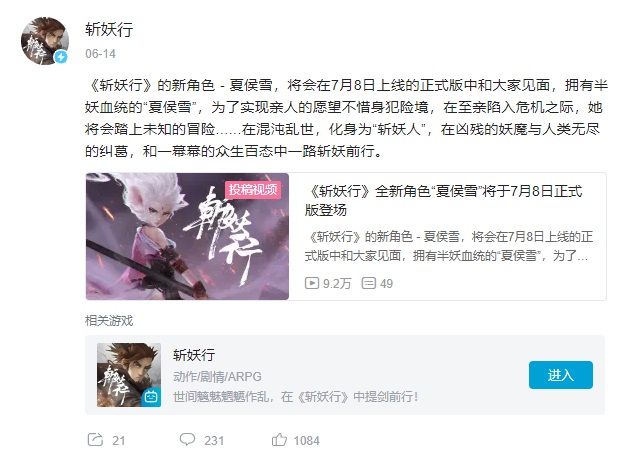Click the 动作/剧情/ARPG genre text

pyautogui.click(x=217, y=377)
